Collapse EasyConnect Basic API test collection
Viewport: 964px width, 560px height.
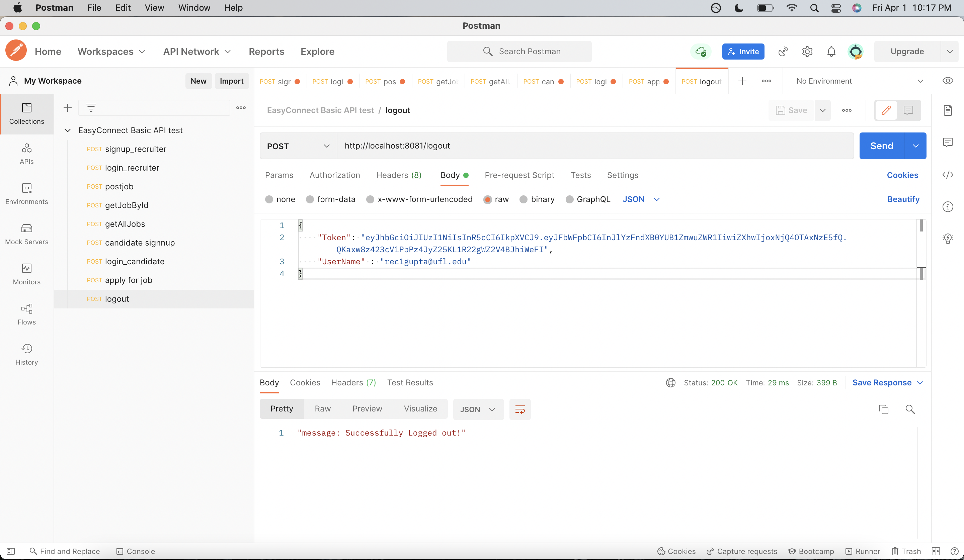pyautogui.click(x=68, y=130)
